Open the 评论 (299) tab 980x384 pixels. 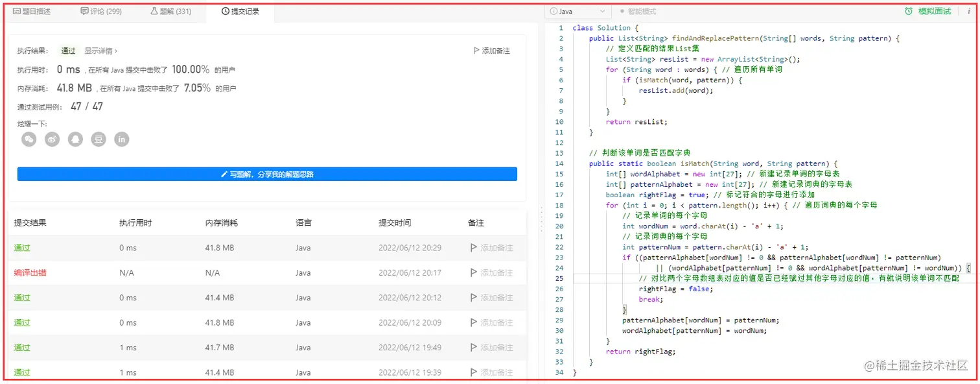[x=101, y=11]
